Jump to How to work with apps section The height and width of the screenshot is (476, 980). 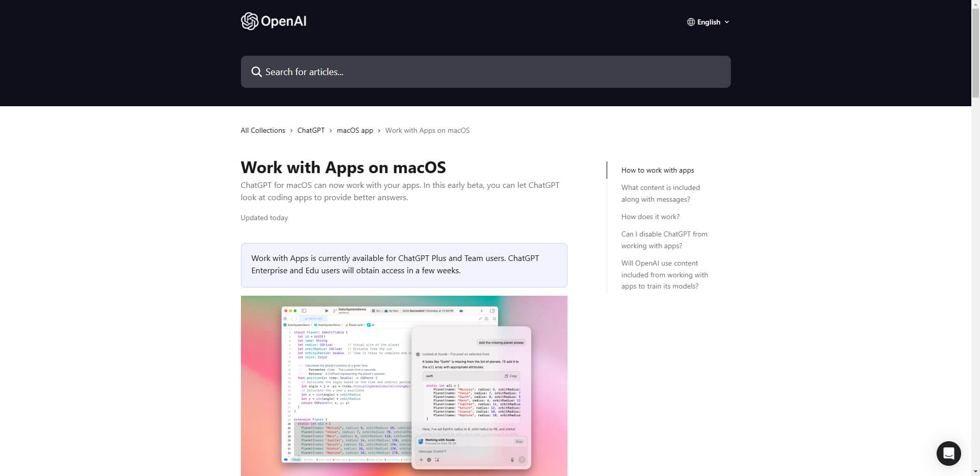click(x=657, y=170)
